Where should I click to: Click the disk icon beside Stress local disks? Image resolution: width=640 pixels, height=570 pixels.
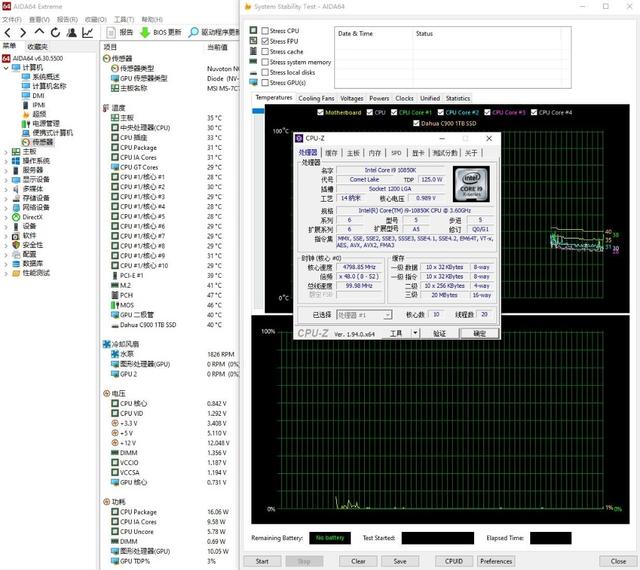click(x=253, y=72)
